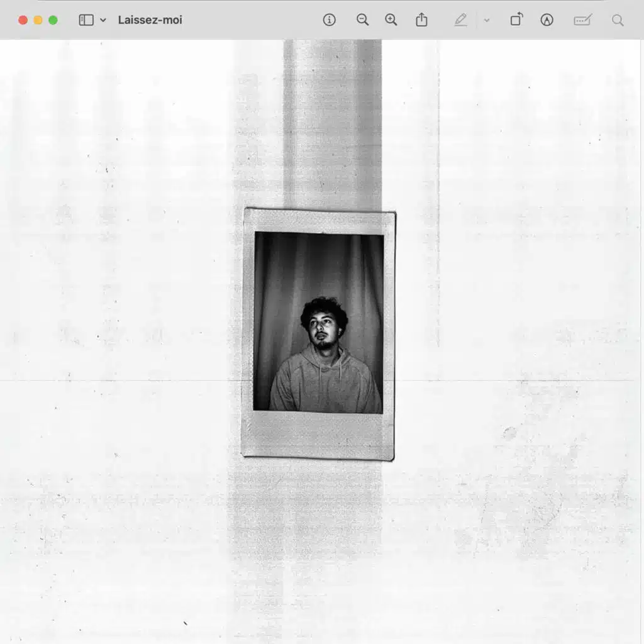Rotate the image with the rotate icon

[516, 20]
